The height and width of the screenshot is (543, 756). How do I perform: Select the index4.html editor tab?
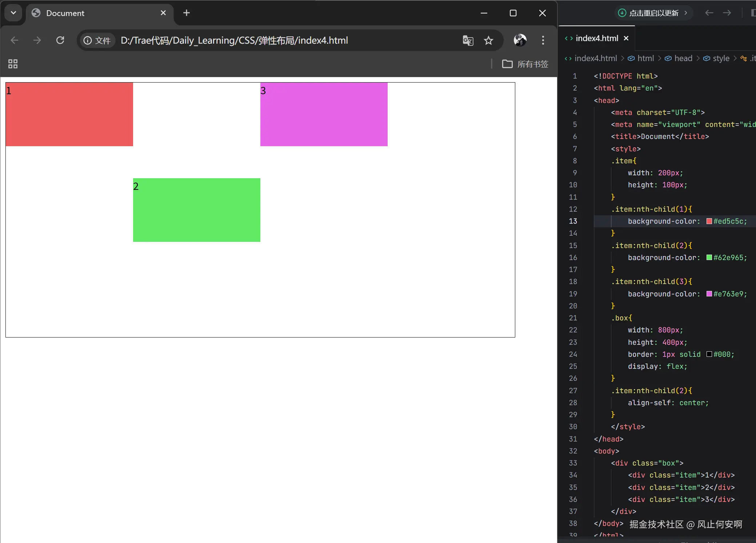[x=596, y=38]
